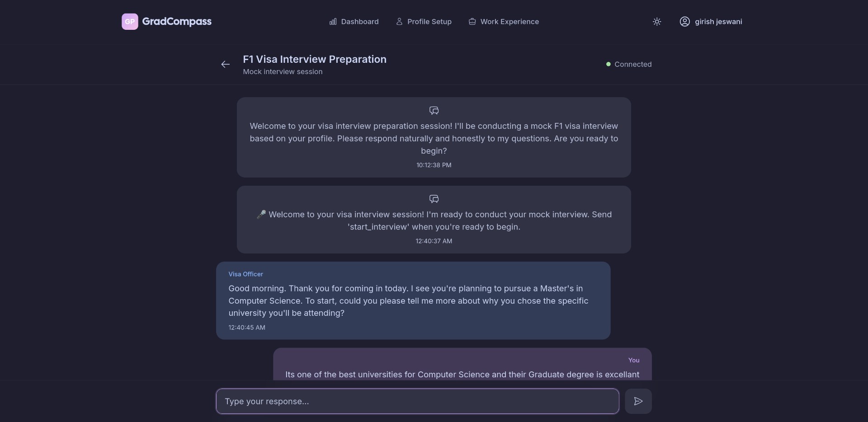This screenshot has width=868, height=422.
Task: Toggle light mode with the sun icon
Action: [x=656, y=21]
